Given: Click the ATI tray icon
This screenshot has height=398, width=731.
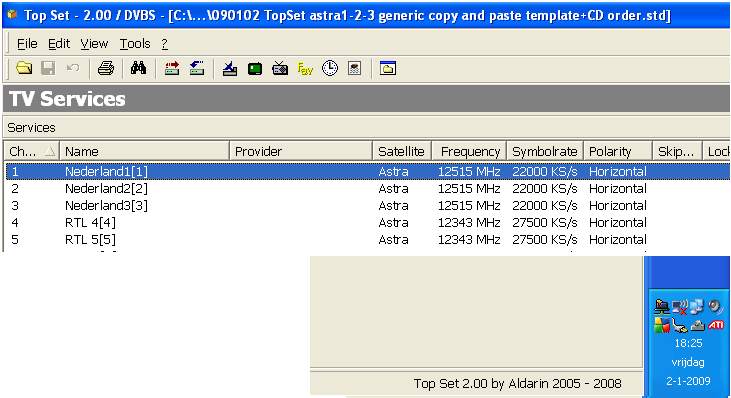Looking at the screenshot, I should [716, 325].
